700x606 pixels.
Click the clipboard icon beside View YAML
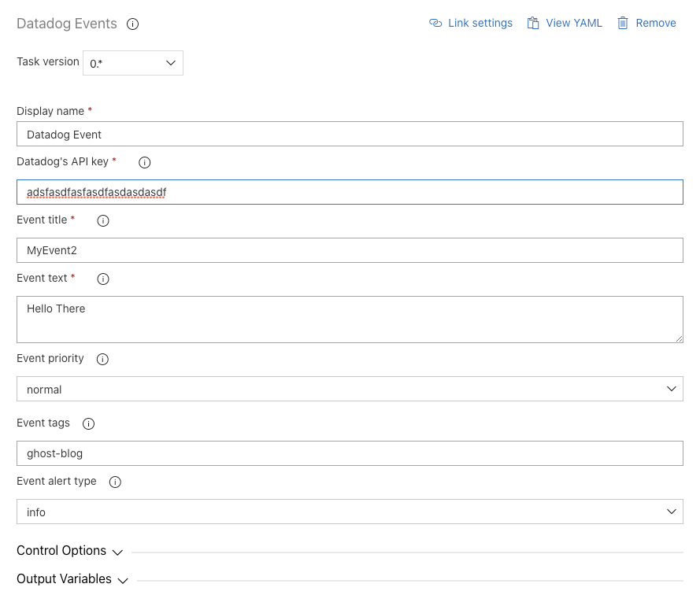pyautogui.click(x=532, y=23)
